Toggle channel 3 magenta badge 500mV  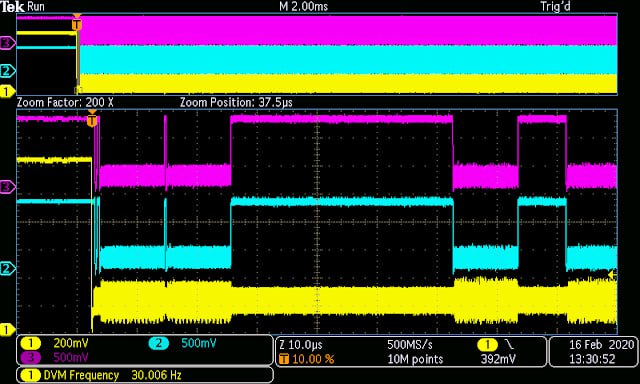(x=55, y=357)
